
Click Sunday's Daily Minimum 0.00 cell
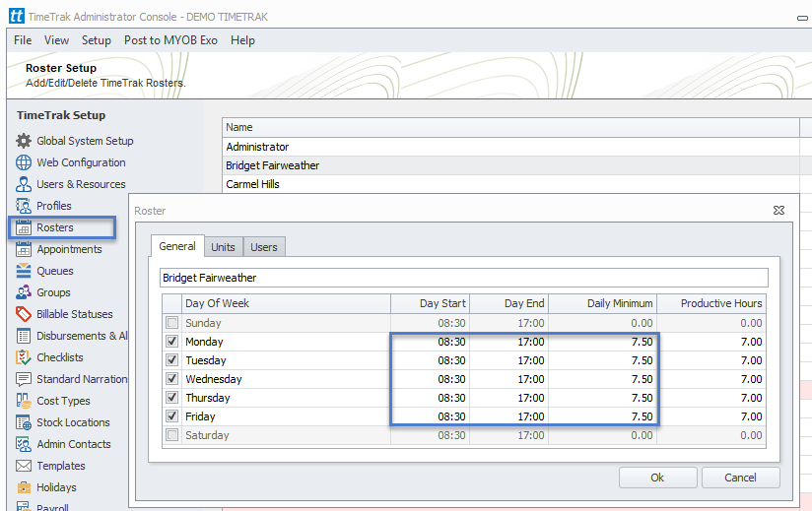pyautogui.click(x=603, y=323)
